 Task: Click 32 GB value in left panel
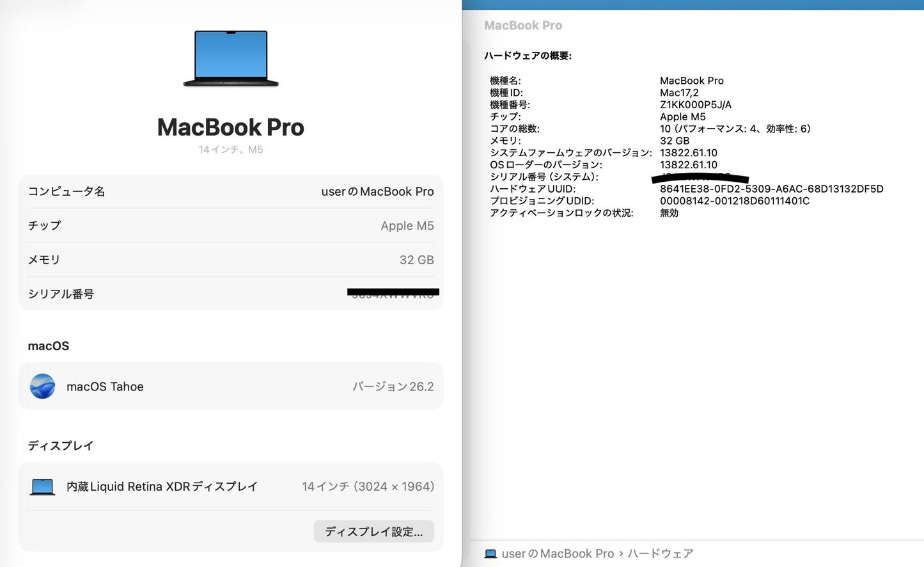click(417, 260)
